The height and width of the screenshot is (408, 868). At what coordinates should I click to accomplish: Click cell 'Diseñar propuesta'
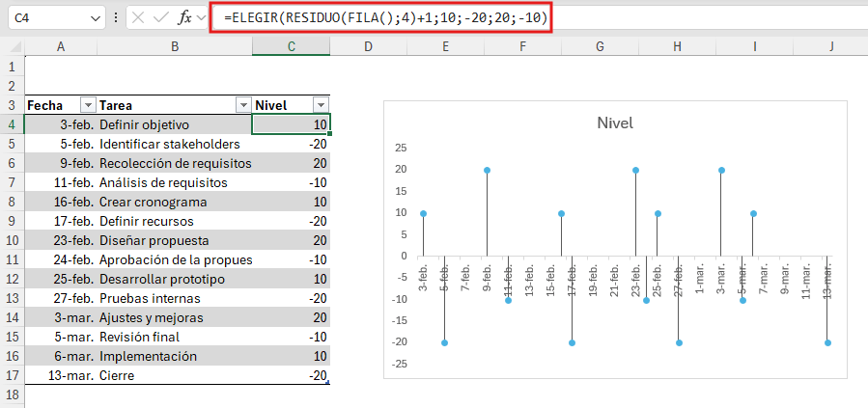click(175, 240)
